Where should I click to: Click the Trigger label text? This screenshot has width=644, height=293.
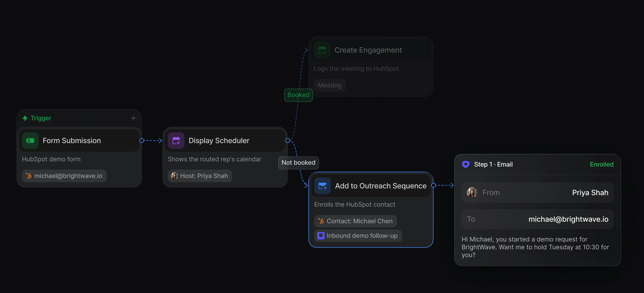coord(41,118)
